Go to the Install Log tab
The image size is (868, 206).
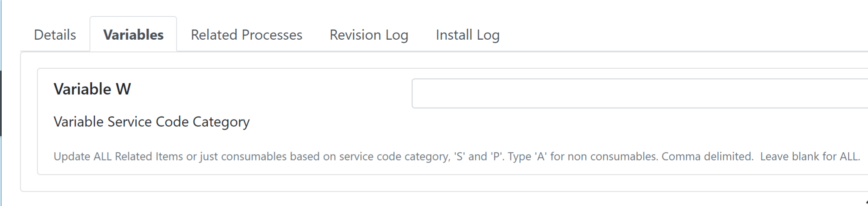click(467, 35)
